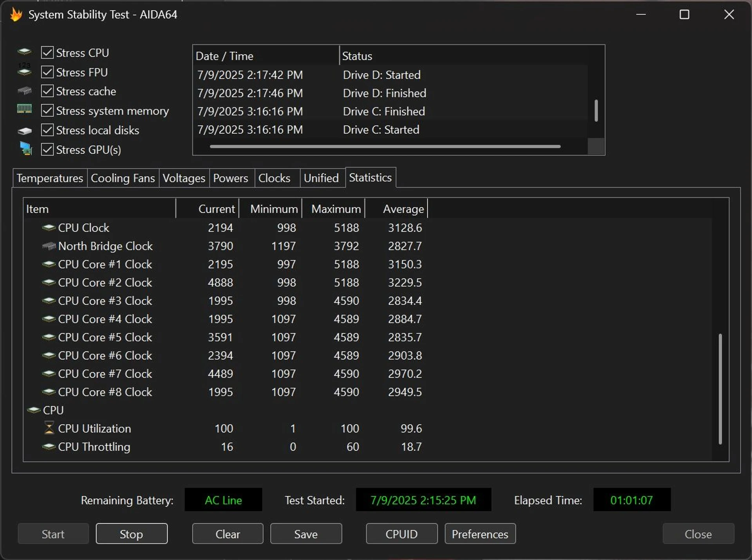This screenshot has height=560, width=752.
Task: Select the 'Drive D: Started' log entry
Action: coord(390,75)
